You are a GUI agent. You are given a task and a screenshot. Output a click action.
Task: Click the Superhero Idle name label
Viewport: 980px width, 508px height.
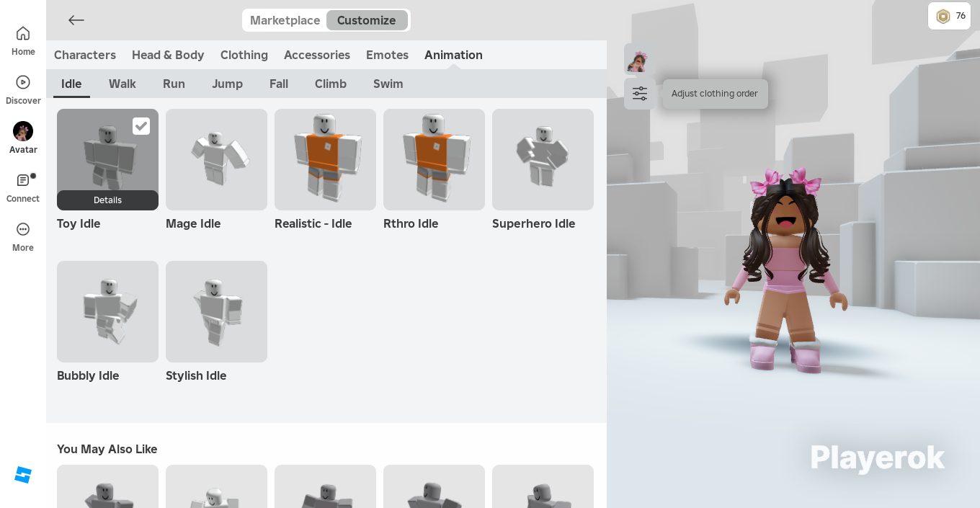tap(534, 223)
